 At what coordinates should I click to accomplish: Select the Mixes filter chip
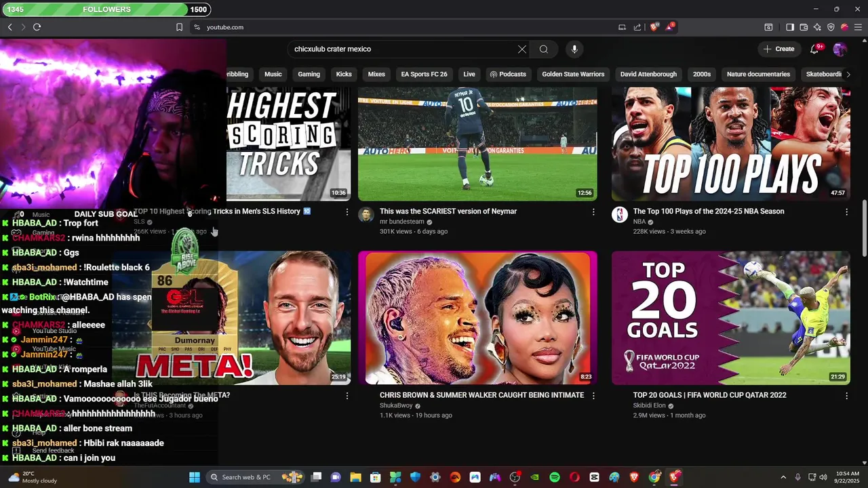[x=376, y=74]
